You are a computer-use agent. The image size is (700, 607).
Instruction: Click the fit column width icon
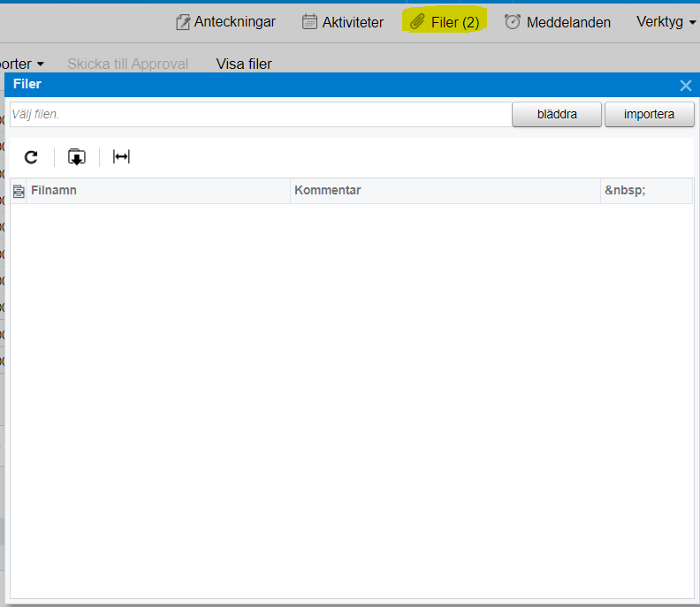tap(121, 157)
